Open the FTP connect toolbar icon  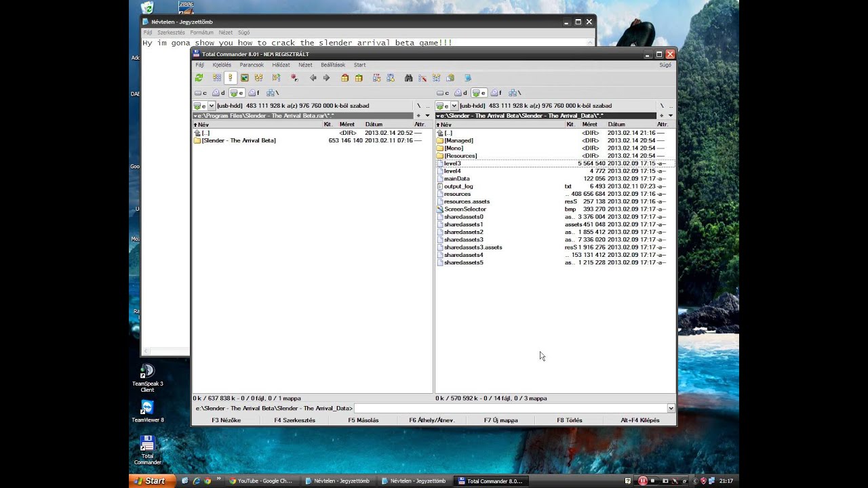coord(376,78)
